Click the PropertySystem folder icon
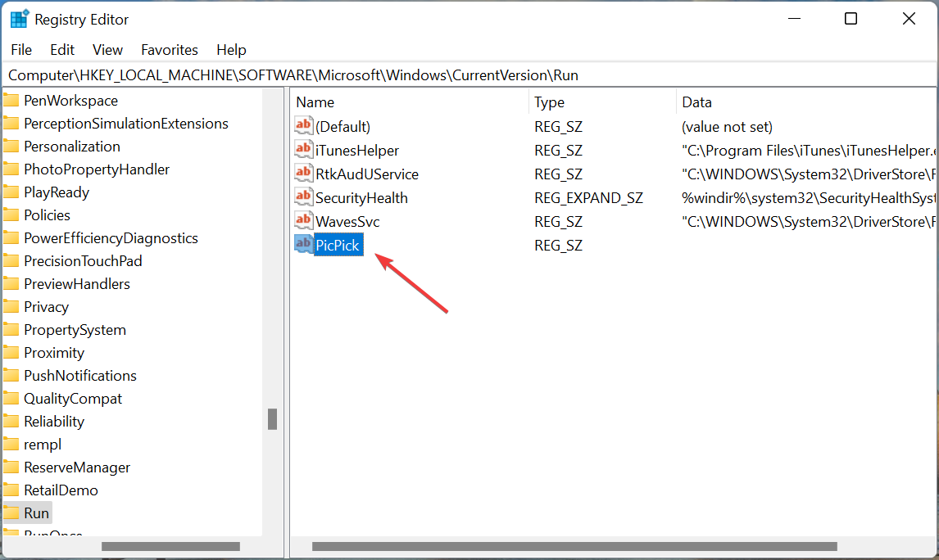Viewport: 939px width, 560px height. (11, 330)
